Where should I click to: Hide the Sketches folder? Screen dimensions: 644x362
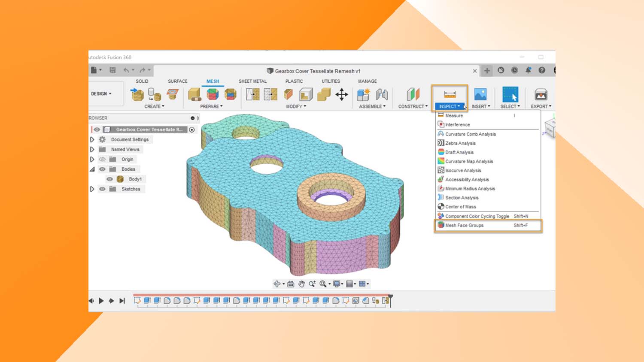[102, 189]
